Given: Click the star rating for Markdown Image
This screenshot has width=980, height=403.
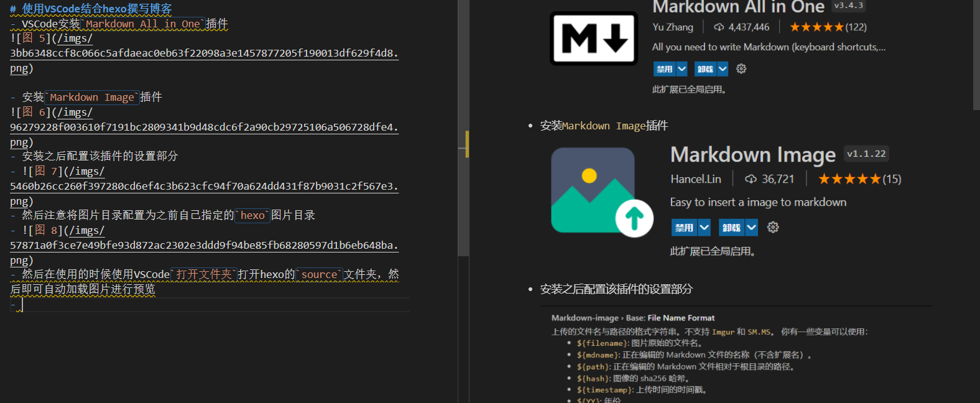Looking at the screenshot, I should coord(849,180).
